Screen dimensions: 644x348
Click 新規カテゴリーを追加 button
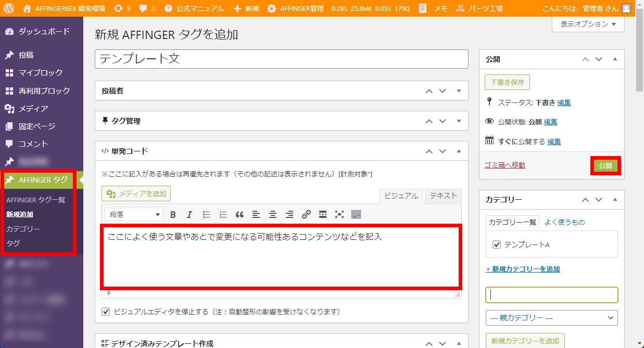pos(525,341)
